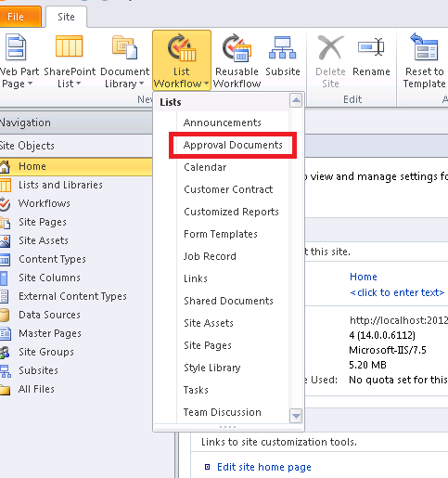This screenshot has width=448, height=478.
Task: Click the Document Library ribbon icon
Action: (x=125, y=47)
